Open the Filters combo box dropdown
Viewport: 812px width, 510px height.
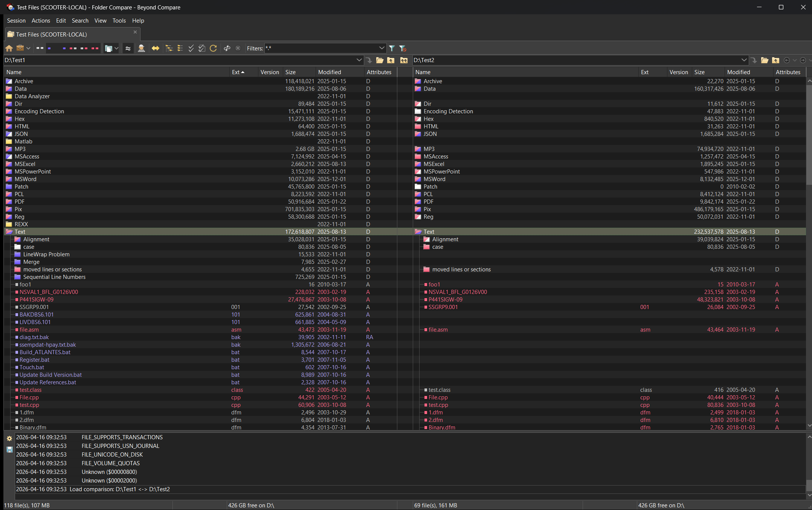(x=382, y=48)
